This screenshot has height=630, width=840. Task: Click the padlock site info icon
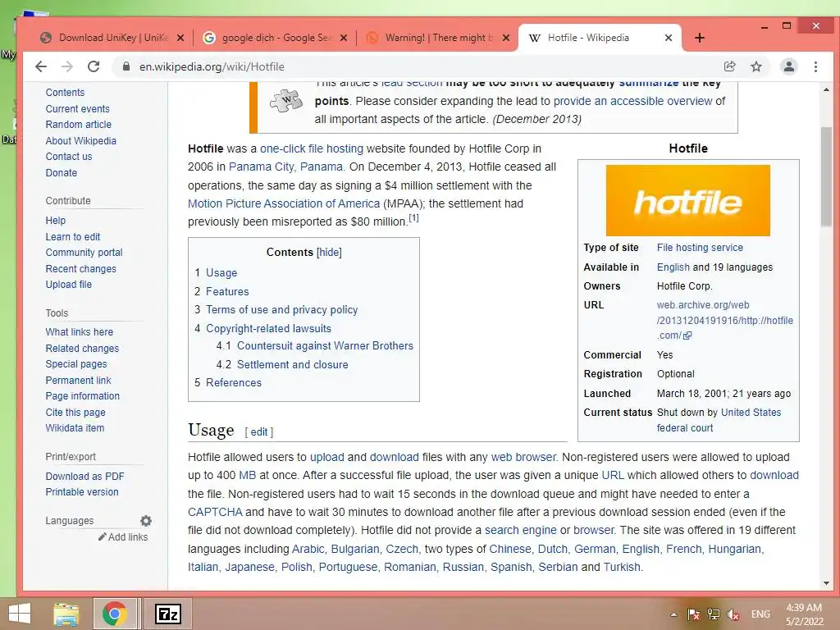126,66
